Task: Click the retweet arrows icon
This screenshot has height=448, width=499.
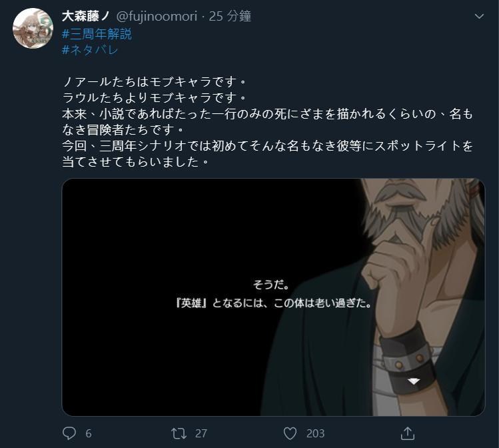Action: [179, 433]
